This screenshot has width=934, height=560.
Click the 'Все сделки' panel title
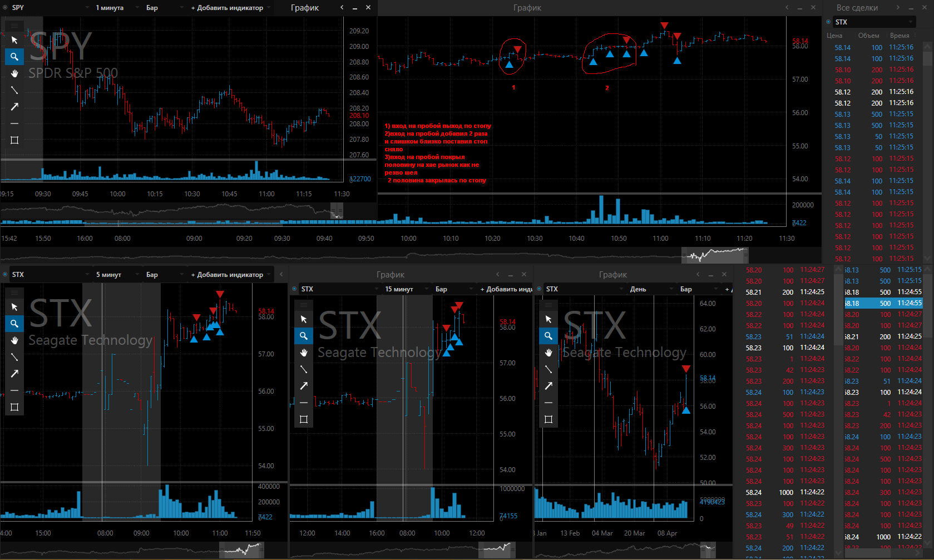tap(857, 8)
